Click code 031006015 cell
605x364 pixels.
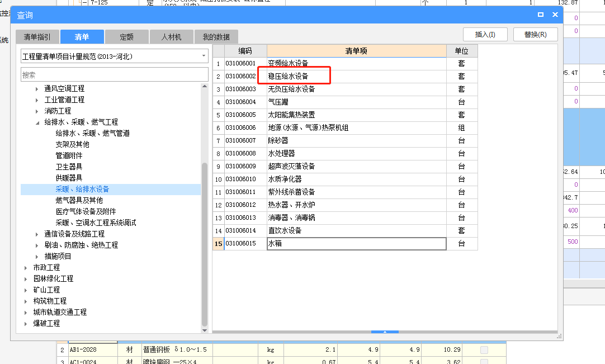[245, 244]
